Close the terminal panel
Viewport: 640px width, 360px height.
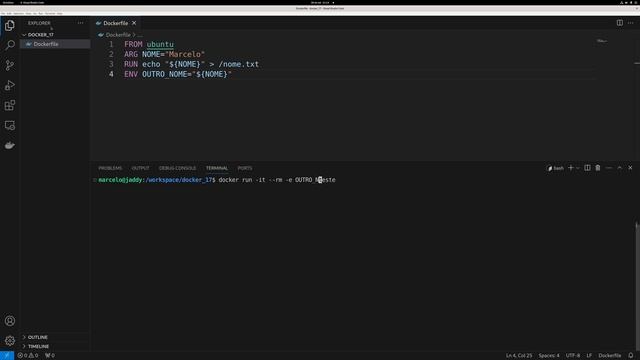630,168
